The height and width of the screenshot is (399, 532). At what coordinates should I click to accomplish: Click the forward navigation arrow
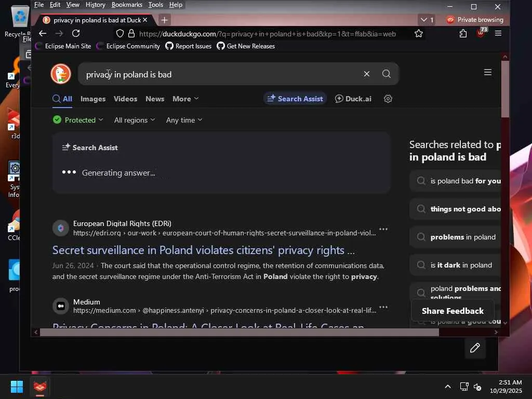(x=59, y=33)
